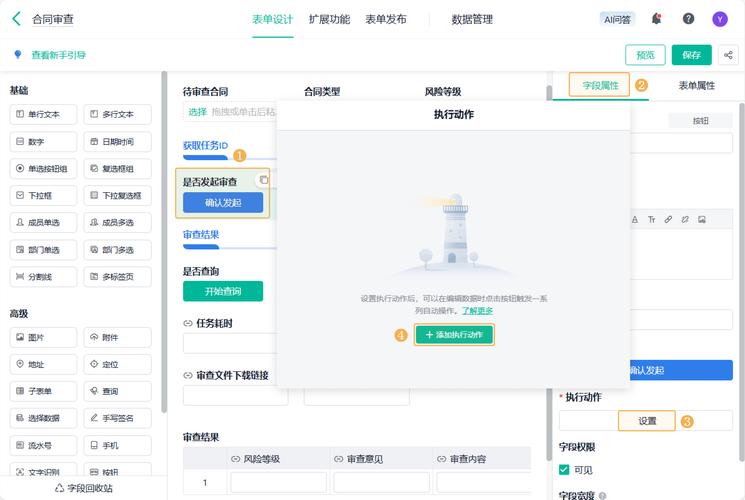Viewport: 745px width, 500px height.
Task: Add the 子表单 field
Action: [x=43, y=391]
